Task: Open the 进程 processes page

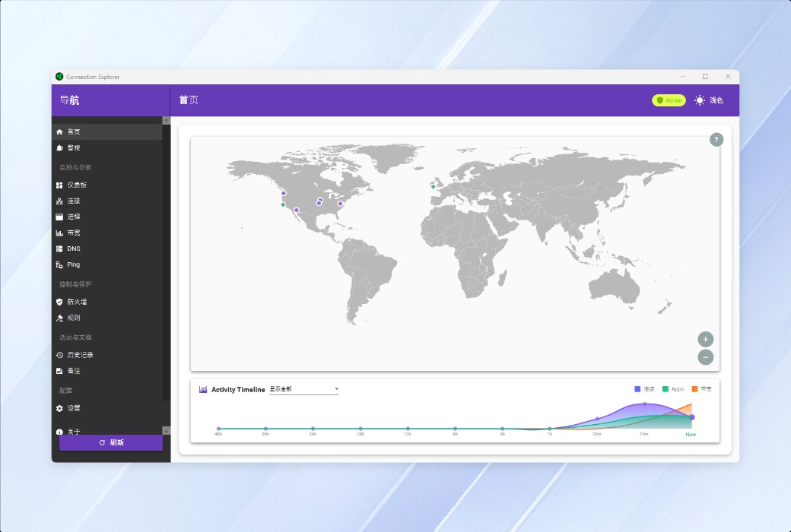Action: tap(107, 217)
